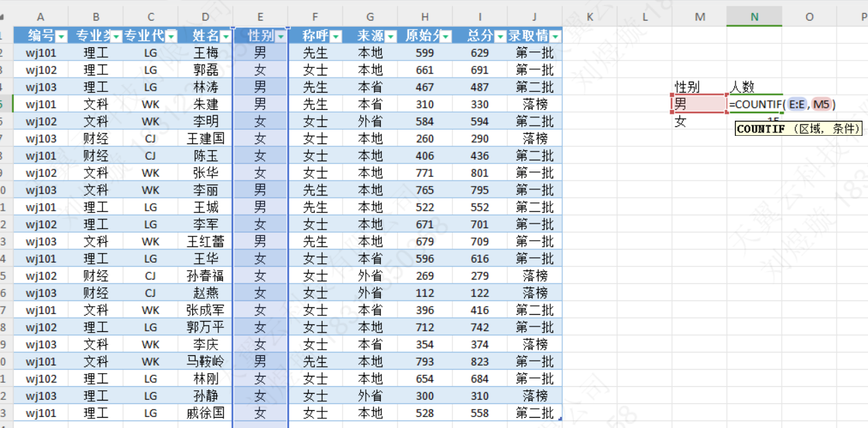Screen dimensions: 868x428
Task: Select the 性别 label cell in column M
Action: tap(699, 86)
